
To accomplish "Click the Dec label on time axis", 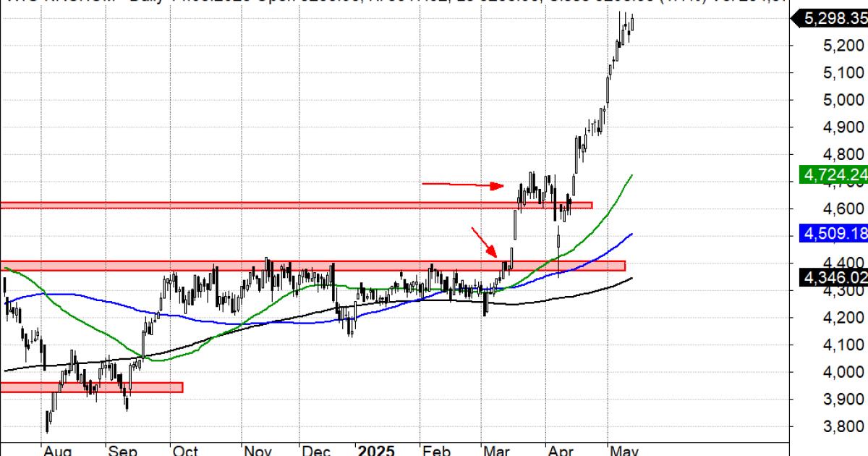I will point(317,450).
